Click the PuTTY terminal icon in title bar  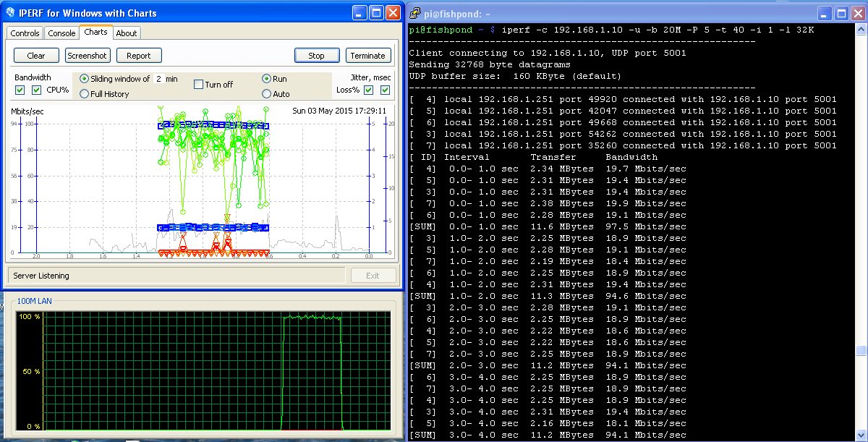click(416, 13)
